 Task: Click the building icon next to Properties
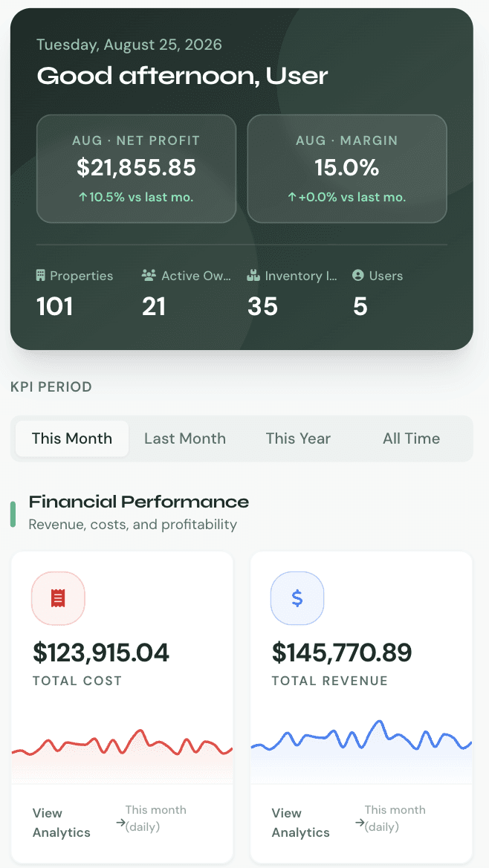pyautogui.click(x=40, y=275)
